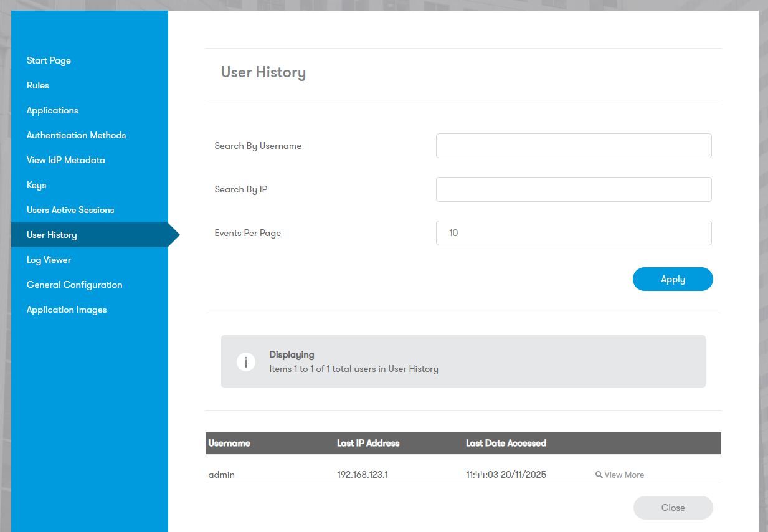Open the Start Page section
This screenshot has width=768, height=532.
[x=49, y=60]
